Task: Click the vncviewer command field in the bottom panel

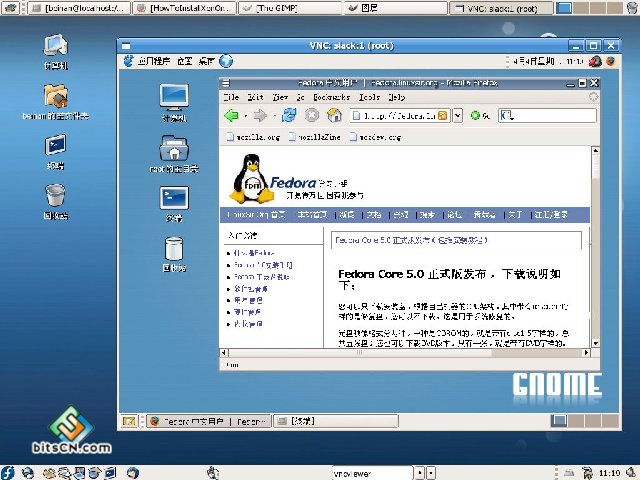Action: point(373,473)
